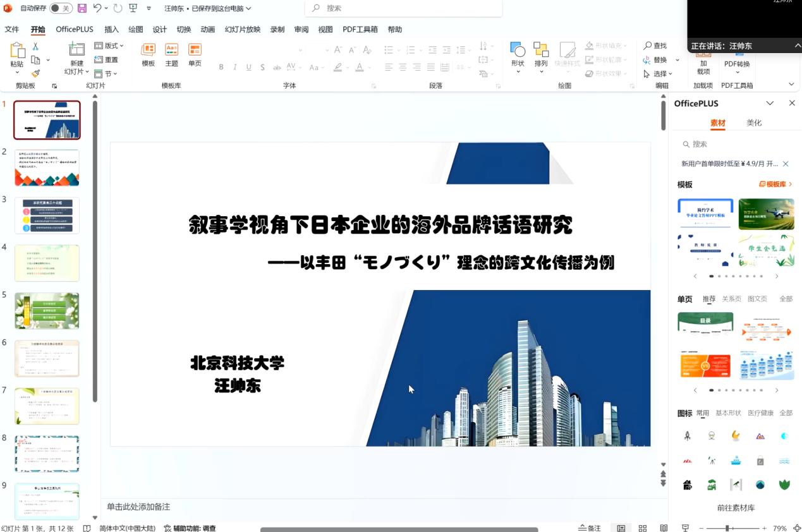802x532 pixels.
Task: Open the 形状 shapes gallery
Action: (518, 50)
